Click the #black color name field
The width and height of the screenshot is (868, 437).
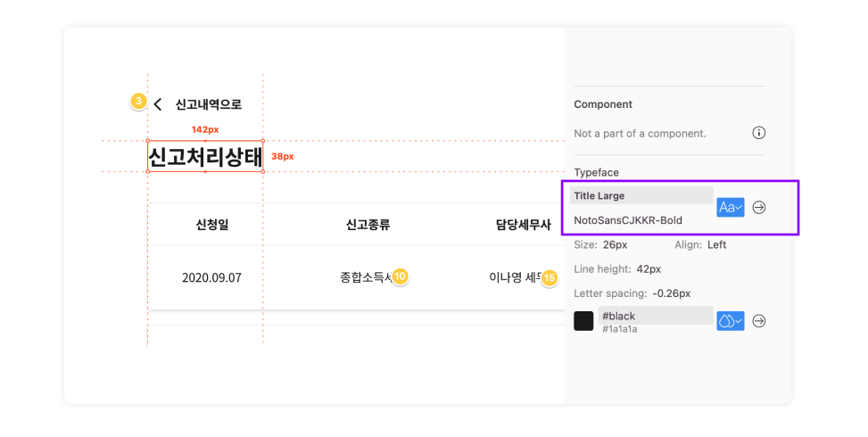(x=656, y=316)
